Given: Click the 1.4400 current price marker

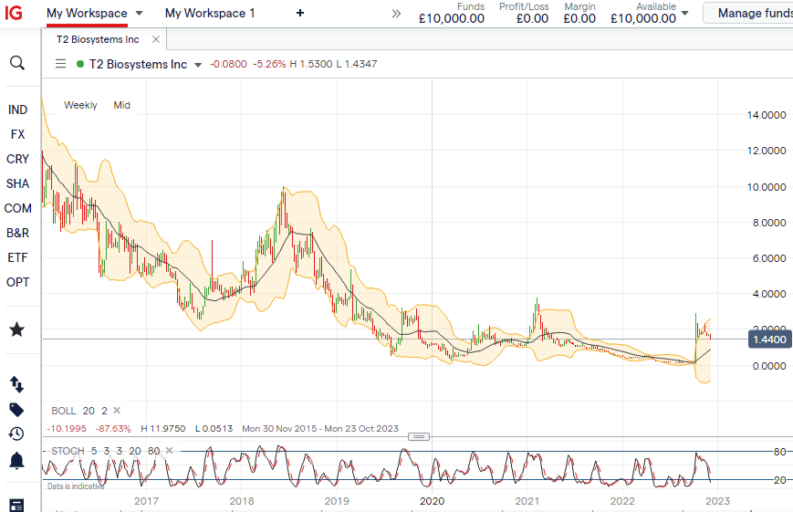Looking at the screenshot, I should [x=769, y=339].
